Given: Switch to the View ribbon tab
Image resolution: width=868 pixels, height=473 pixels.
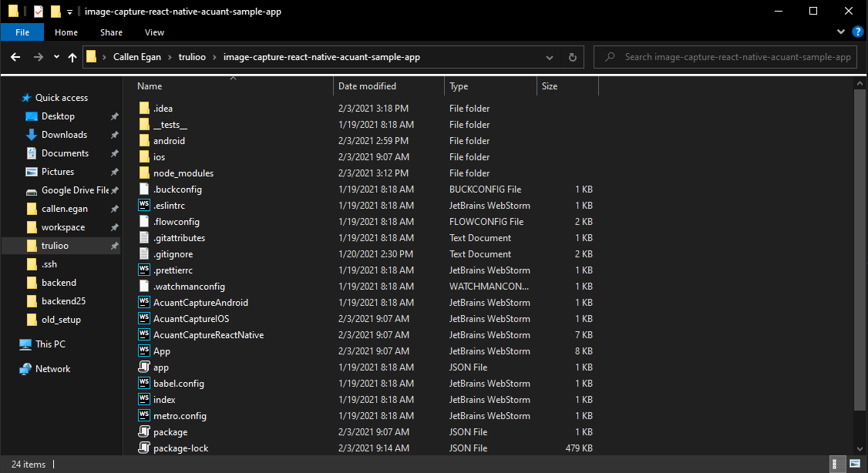Looking at the screenshot, I should [154, 32].
